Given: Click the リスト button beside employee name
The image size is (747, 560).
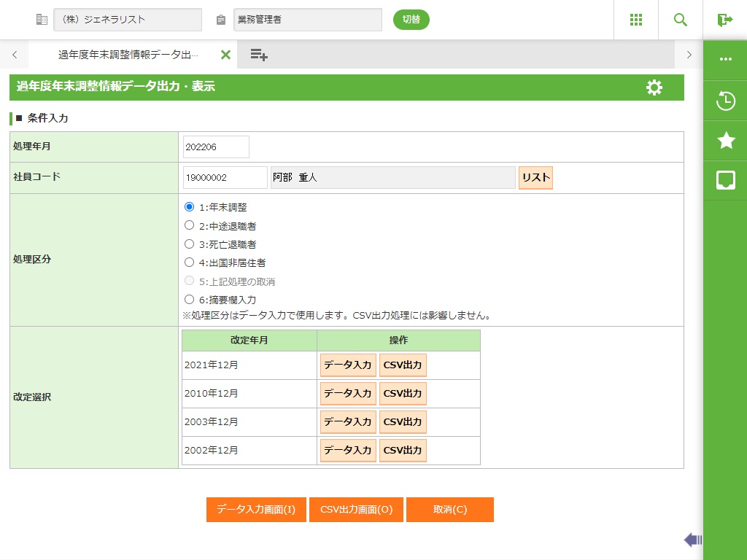Looking at the screenshot, I should 535,178.
